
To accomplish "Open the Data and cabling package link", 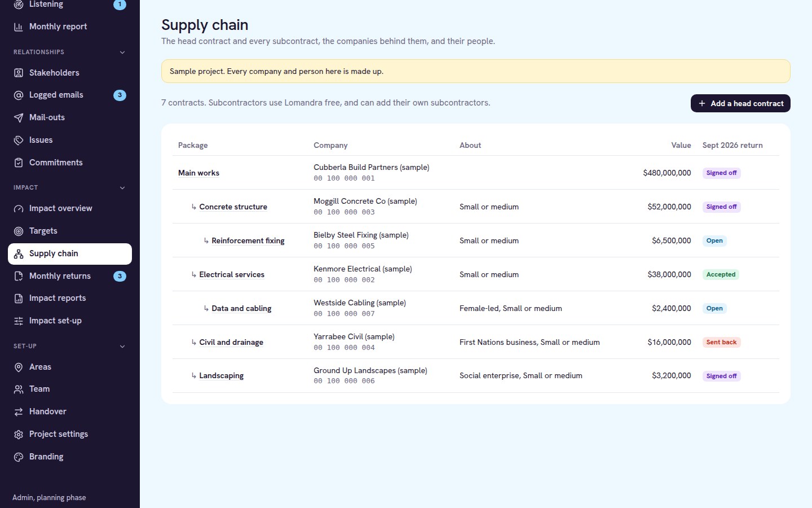I will [241, 308].
